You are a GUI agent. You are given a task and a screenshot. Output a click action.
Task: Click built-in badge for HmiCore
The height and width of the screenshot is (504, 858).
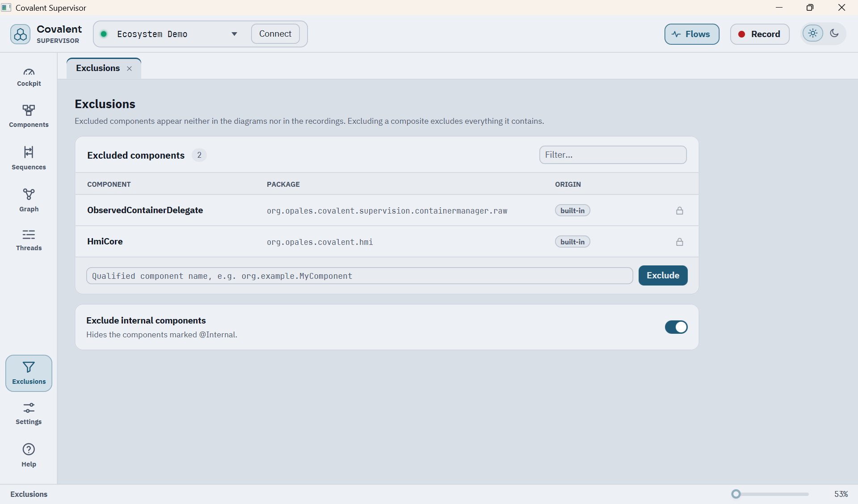[572, 242]
